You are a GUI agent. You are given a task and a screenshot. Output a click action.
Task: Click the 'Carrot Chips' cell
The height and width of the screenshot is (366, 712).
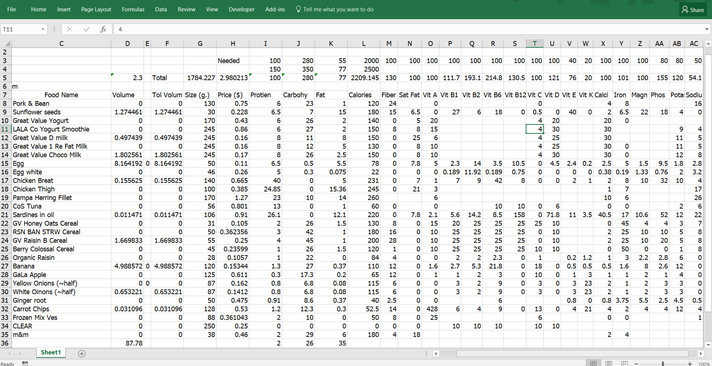(61, 309)
